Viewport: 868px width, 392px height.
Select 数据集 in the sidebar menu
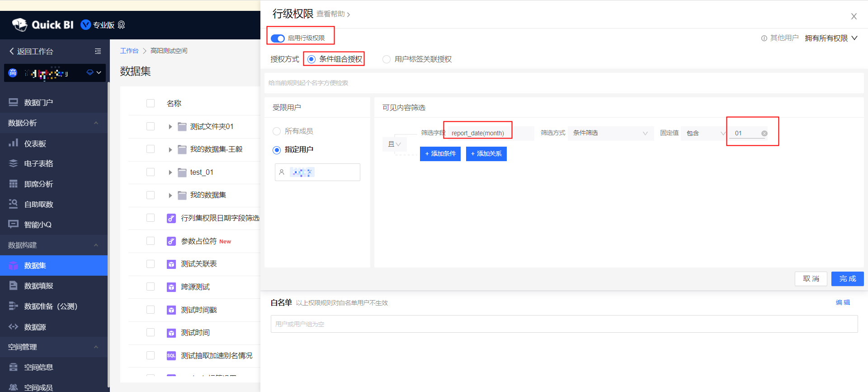click(35, 265)
